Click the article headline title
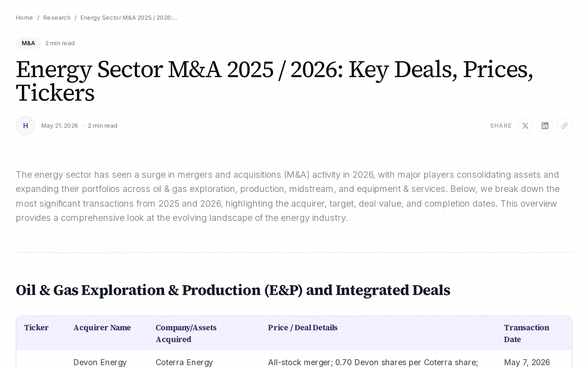This screenshot has width=588, height=368. pos(275,81)
